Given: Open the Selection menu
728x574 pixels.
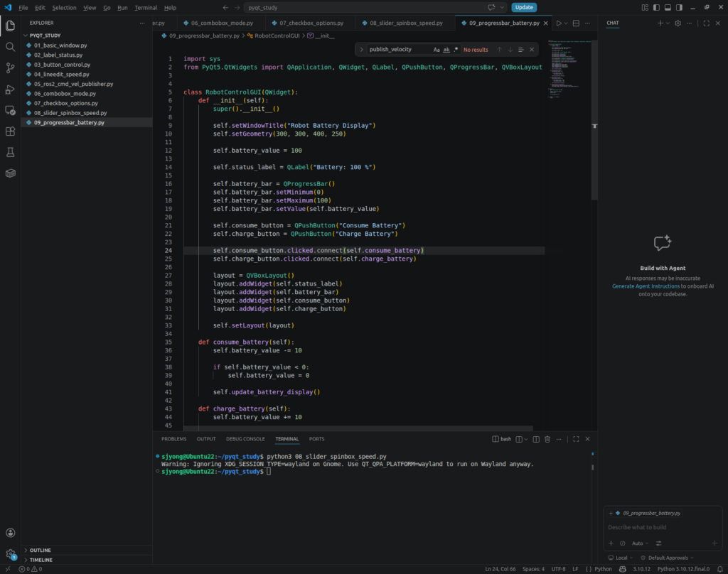Looking at the screenshot, I should click(64, 7).
